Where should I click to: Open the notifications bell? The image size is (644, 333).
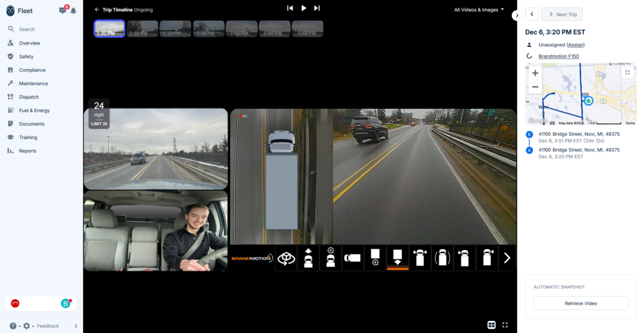(x=73, y=11)
